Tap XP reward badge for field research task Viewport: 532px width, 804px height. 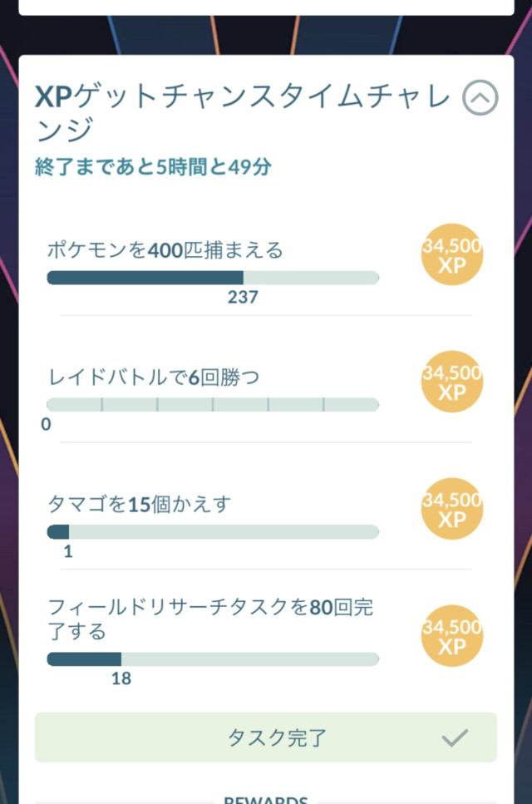pos(452,636)
